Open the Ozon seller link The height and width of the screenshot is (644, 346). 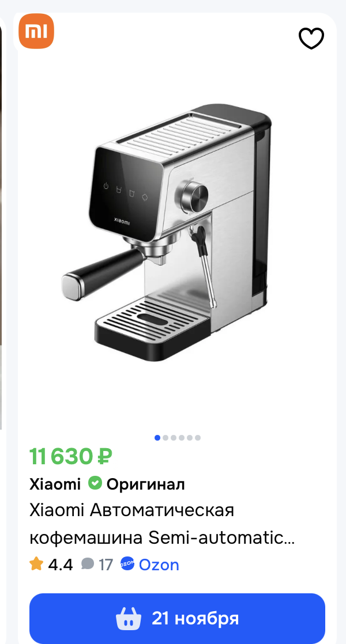click(x=159, y=565)
